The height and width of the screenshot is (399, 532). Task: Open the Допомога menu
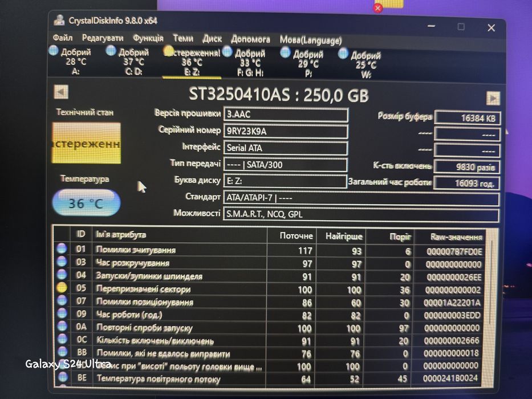point(250,39)
